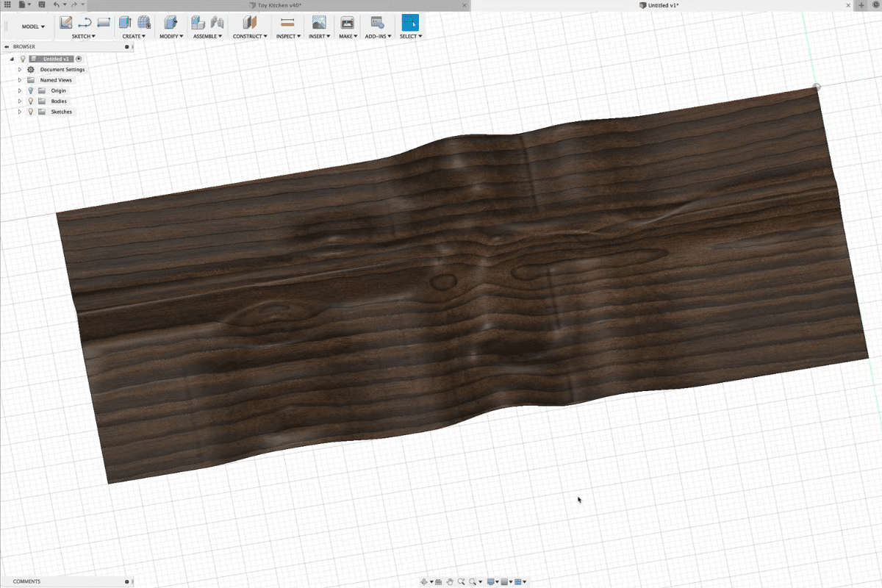Expand the Named Views tree node
The image size is (882, 588).
(x=20, y=80)
